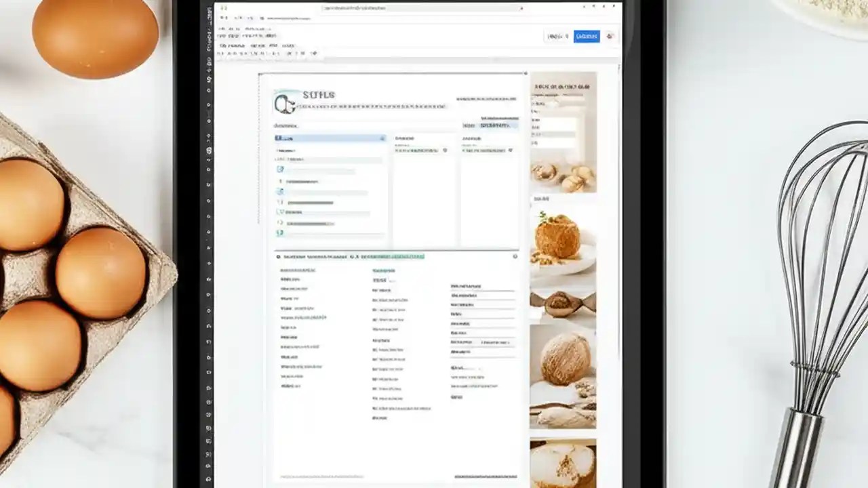This screenshot has width=868, height=488.
Task: Click the bookmark star in the address bar
Action: (521, 8)
